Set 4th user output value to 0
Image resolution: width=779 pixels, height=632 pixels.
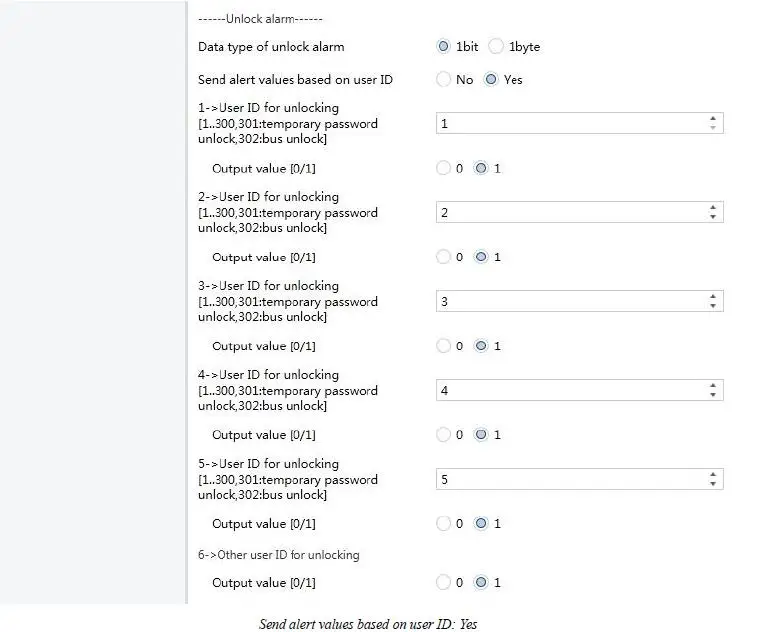click(444, 435)
